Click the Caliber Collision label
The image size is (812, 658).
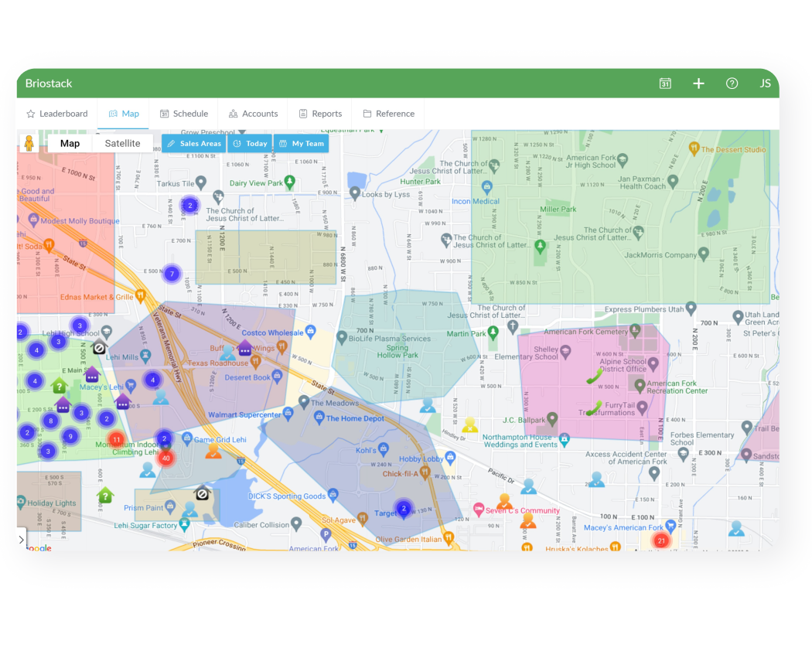261,524
